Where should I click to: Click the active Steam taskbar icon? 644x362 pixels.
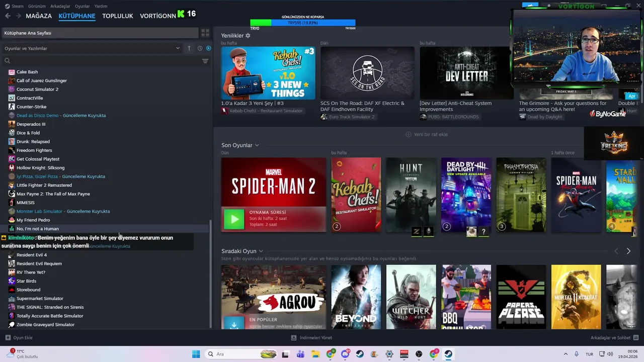tap(448, 354)
